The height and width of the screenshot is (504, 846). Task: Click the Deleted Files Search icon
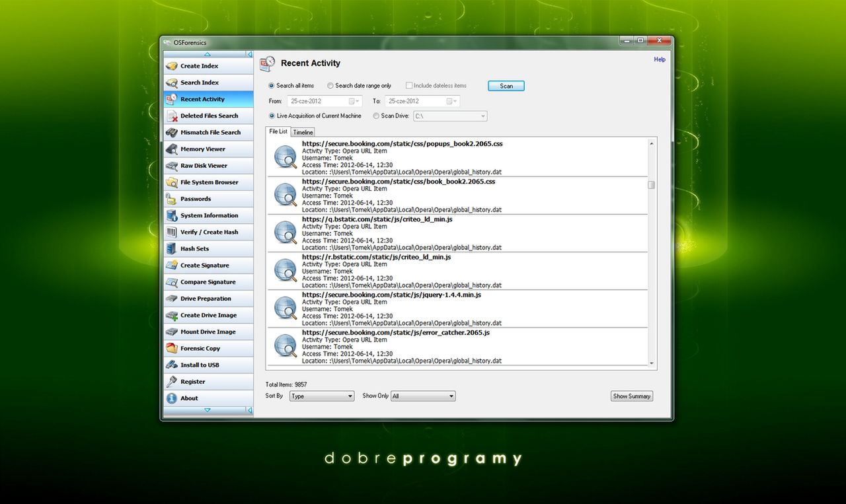tap(172, 116)
